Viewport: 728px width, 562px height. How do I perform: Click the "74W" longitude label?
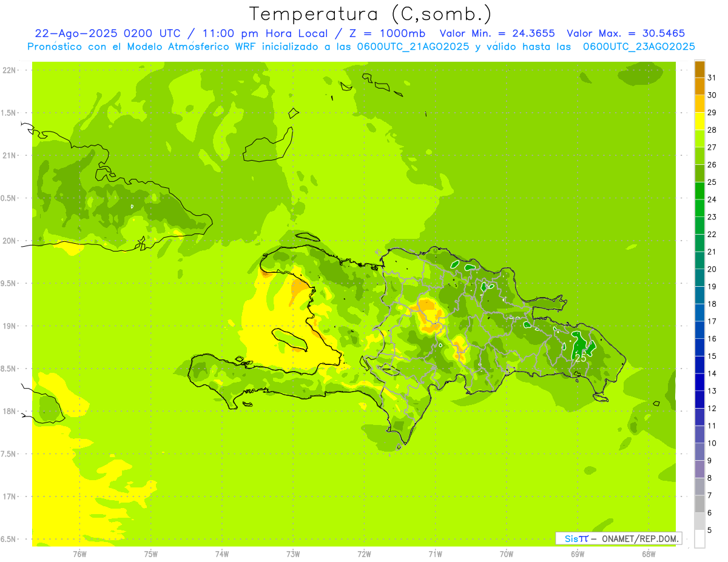point(222,554)
